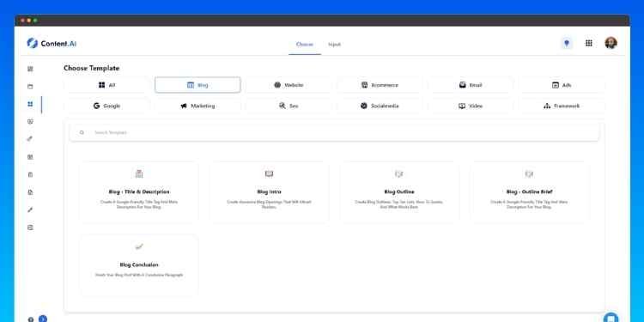Select the Email template category
The image size is (644, 322).
471,85
